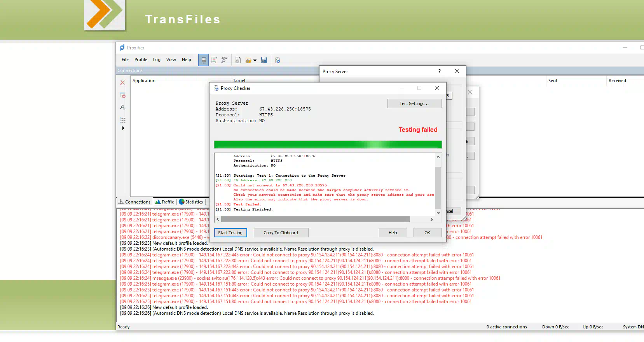Click the '0 active connections' status bar text

coord(507,327)
